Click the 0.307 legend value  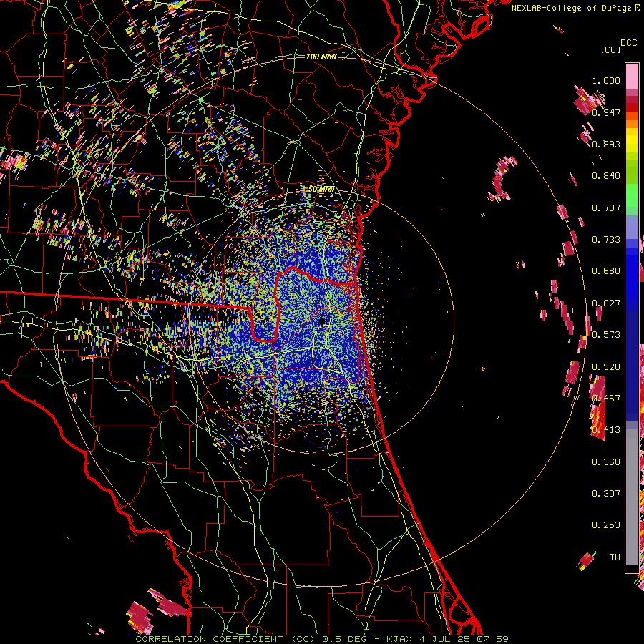tap(606, 494)
